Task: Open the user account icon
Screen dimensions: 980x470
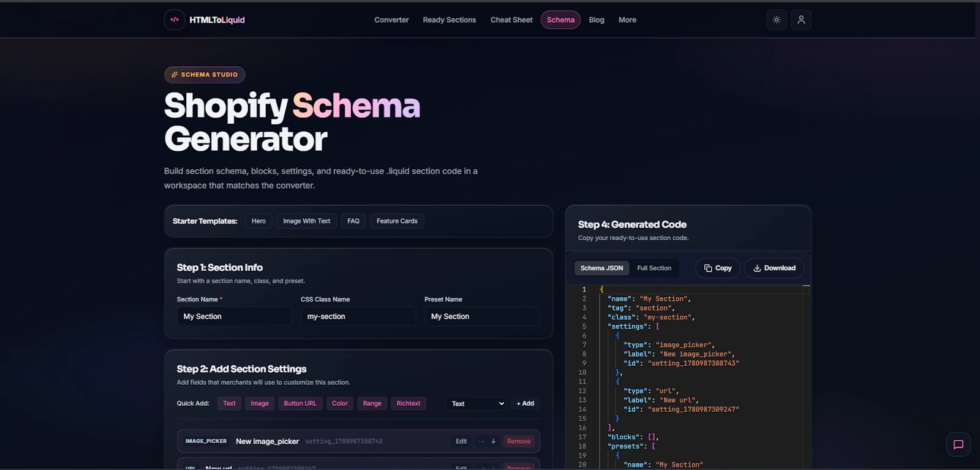Action: [x=801, y=20]
